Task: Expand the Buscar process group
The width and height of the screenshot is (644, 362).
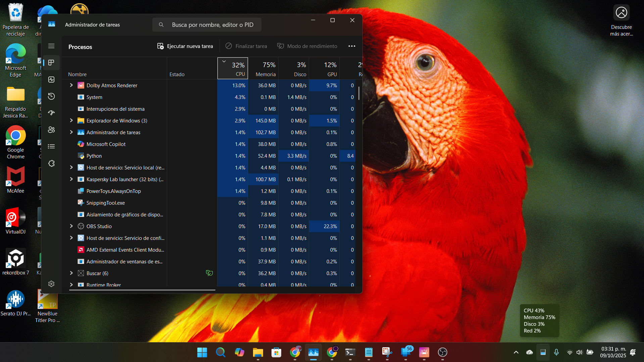Action: pyautogui.click(x=71, y=273)
